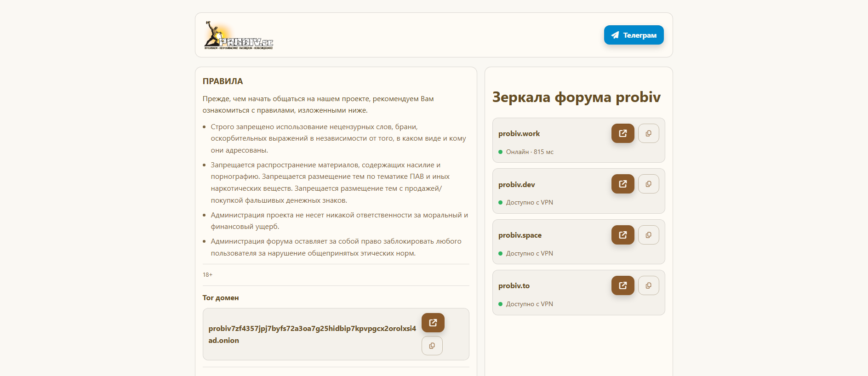Copy the probiv.work address
868x376 pixels.
click(x=648, y=133)
